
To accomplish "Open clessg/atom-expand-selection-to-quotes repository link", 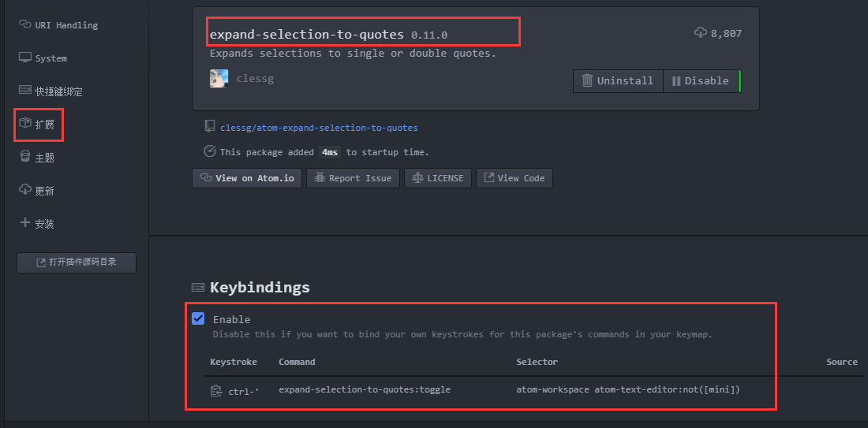I will 319,128.
